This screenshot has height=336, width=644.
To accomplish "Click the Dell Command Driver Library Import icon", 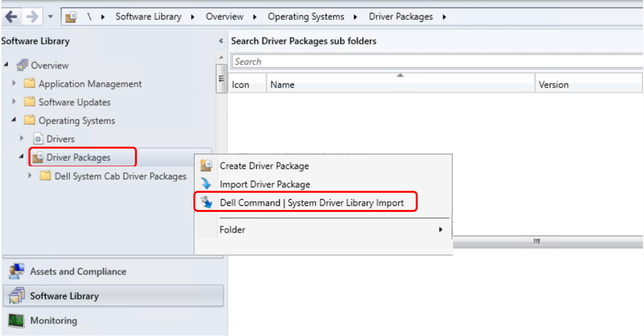I will pyautogui.click(x=207, y=201).
